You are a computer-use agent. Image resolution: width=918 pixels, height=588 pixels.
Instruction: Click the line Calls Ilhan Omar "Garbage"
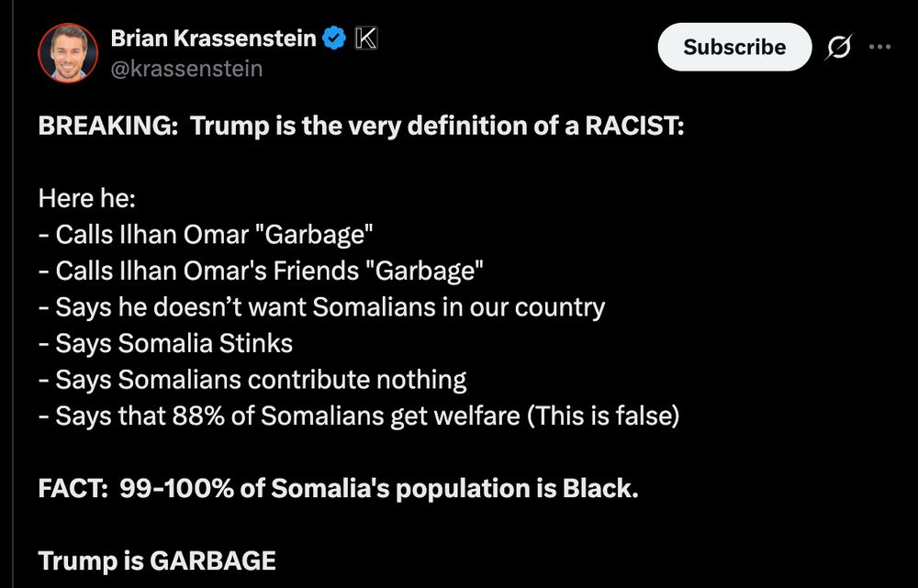click(206, 234)
